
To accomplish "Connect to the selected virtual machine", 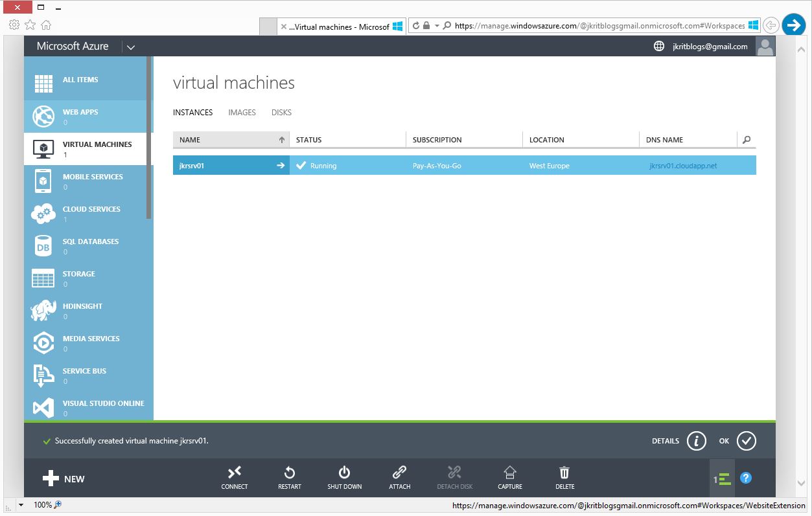I will [x=235, y=478].
